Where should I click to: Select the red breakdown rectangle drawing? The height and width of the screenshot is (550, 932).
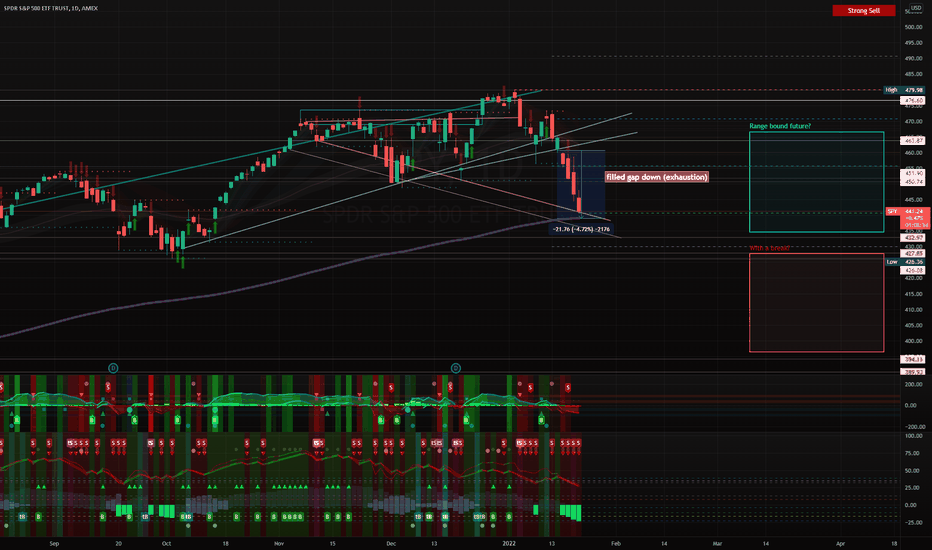tap(816, 303)
